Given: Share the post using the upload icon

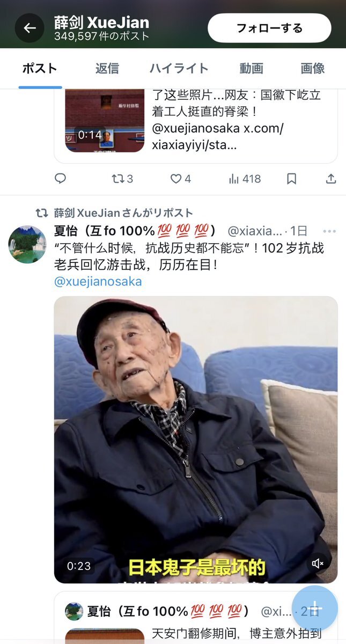Looking at the screenshot, I should click(332, 179).
